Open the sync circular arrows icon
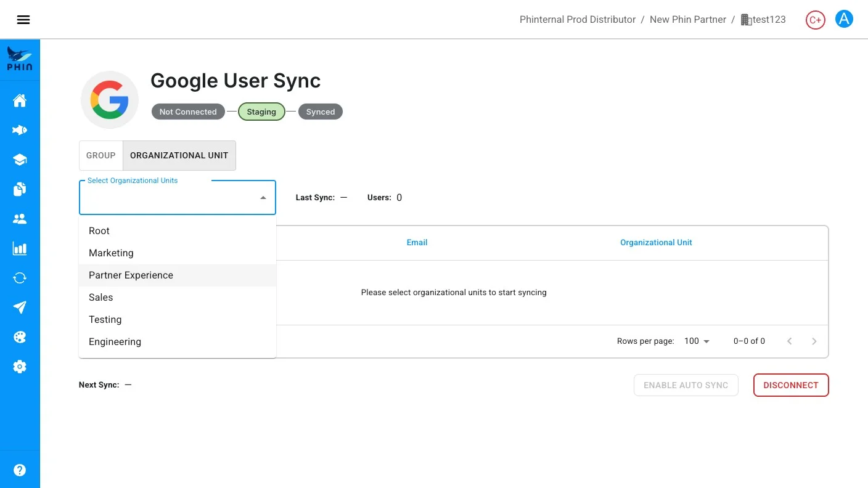 point(20,278)
